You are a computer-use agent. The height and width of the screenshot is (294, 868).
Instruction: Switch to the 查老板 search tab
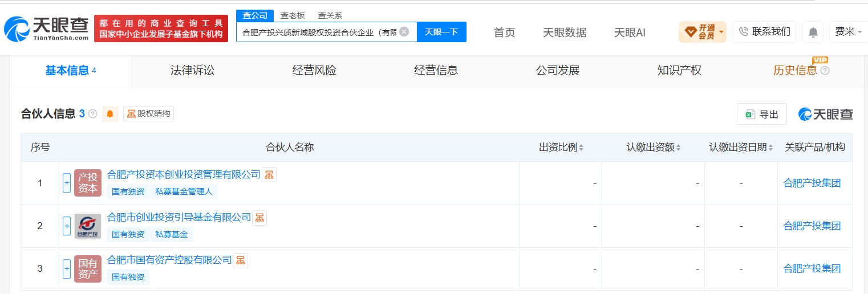pos(293,16)
